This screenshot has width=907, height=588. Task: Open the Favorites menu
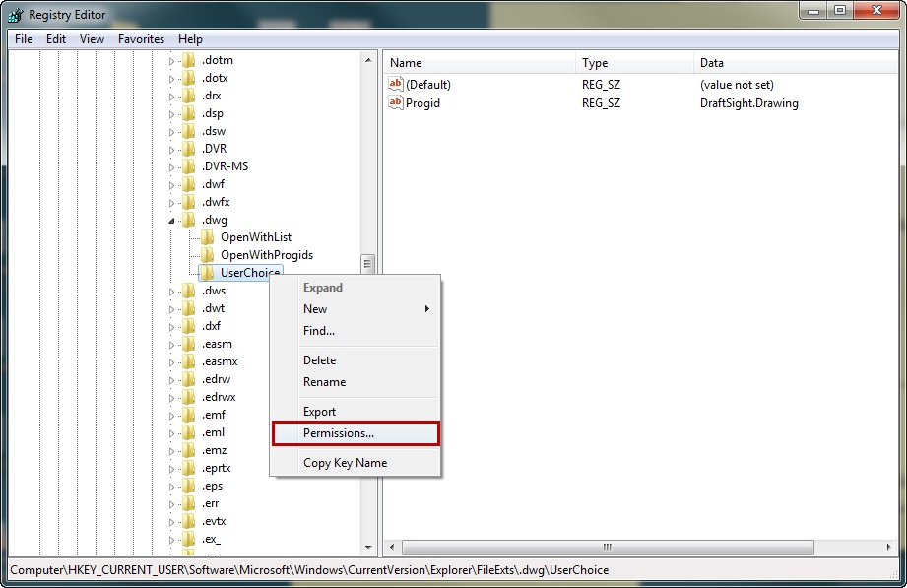(x=141, y=39)
